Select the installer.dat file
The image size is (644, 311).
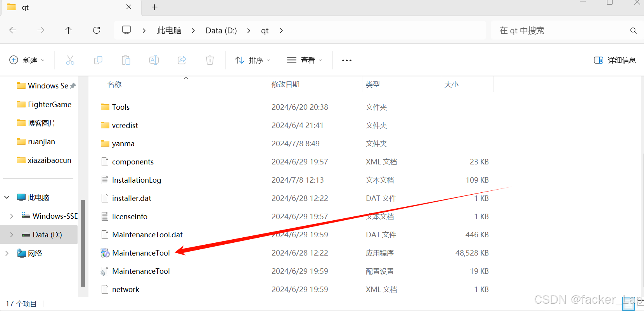click(x=132, y=198)
